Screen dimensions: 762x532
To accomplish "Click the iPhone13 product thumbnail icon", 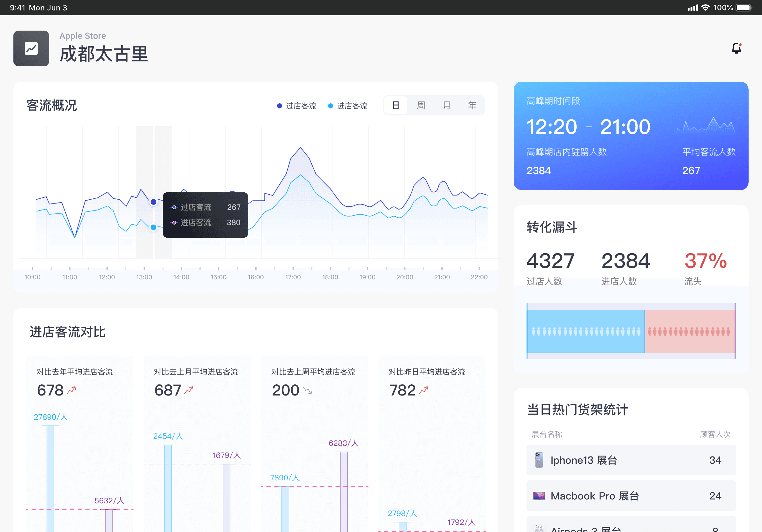I will click(x=539, y=460).
